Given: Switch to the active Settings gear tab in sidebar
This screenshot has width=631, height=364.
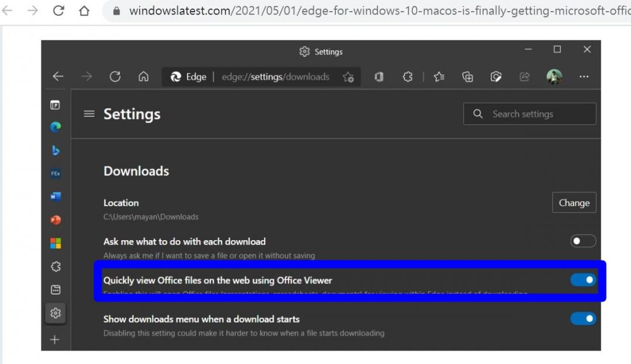Looking at the screenshot, I should [56, 313].
